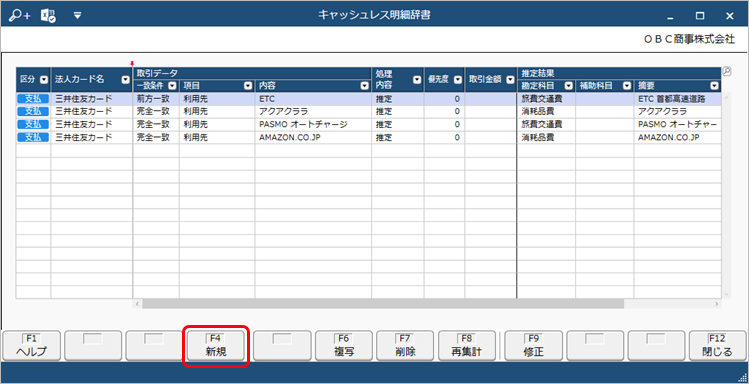
Task: Click 三井住友カード in the ETC row
Action: coord(91,99)
